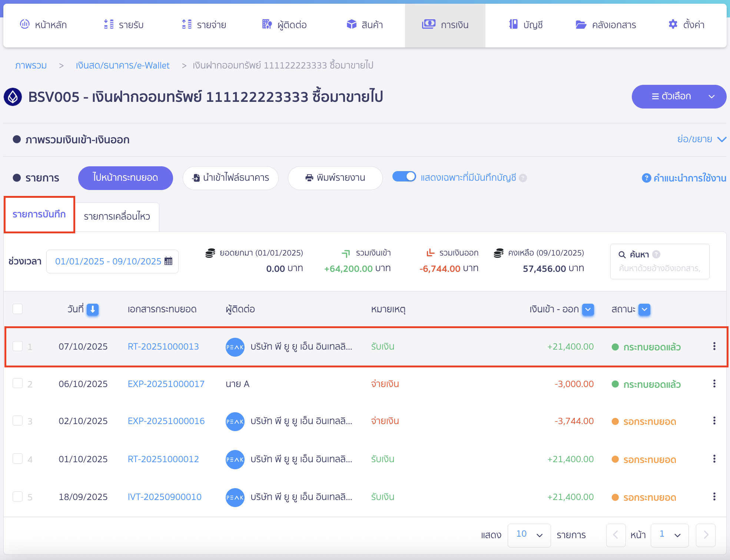Open the rows-per-page dropdown showing 10
730x560 pixels.
(529, 534)
